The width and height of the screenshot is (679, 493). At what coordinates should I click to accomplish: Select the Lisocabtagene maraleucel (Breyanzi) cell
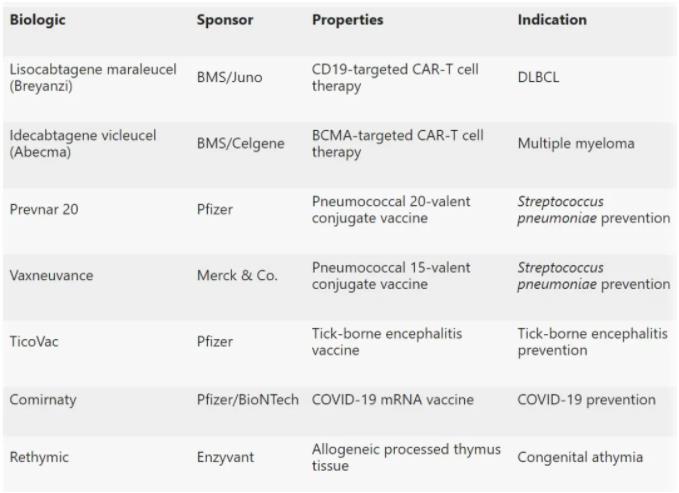(93, 77)
